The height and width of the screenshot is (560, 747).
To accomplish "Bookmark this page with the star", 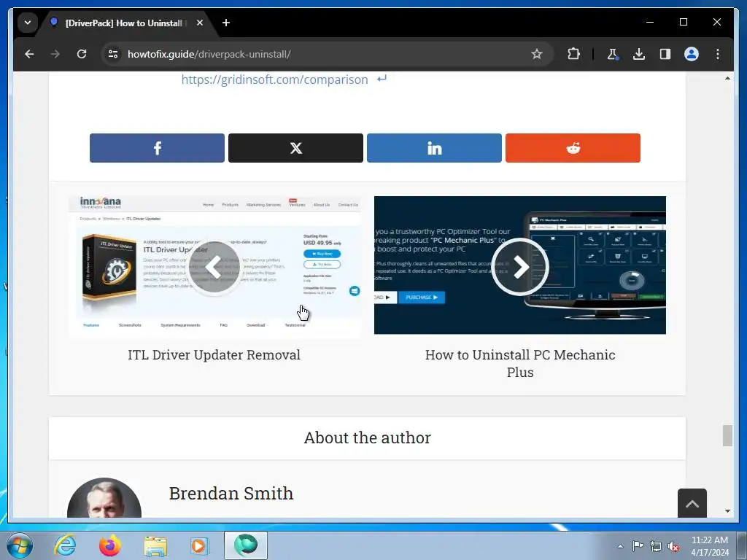I will pos(536,54).
